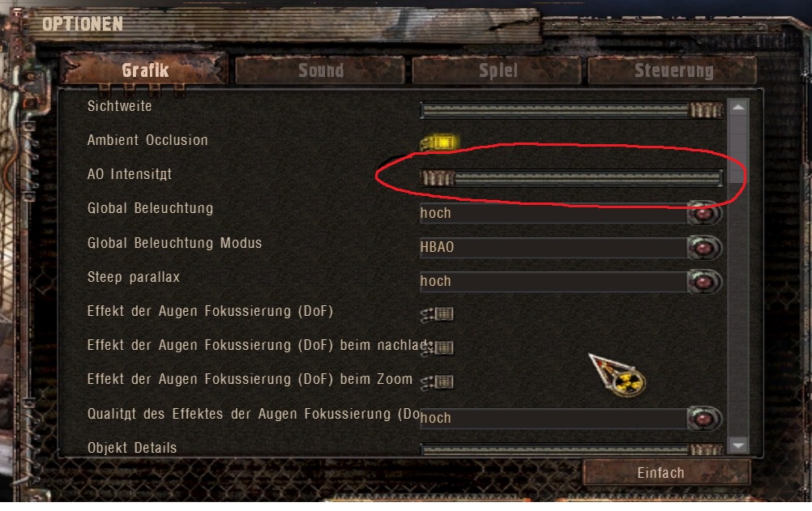Viewport: 812px width, 511px height.
Task: Open Global Beleuchtung dropdown button
Action: click(703, 213)
